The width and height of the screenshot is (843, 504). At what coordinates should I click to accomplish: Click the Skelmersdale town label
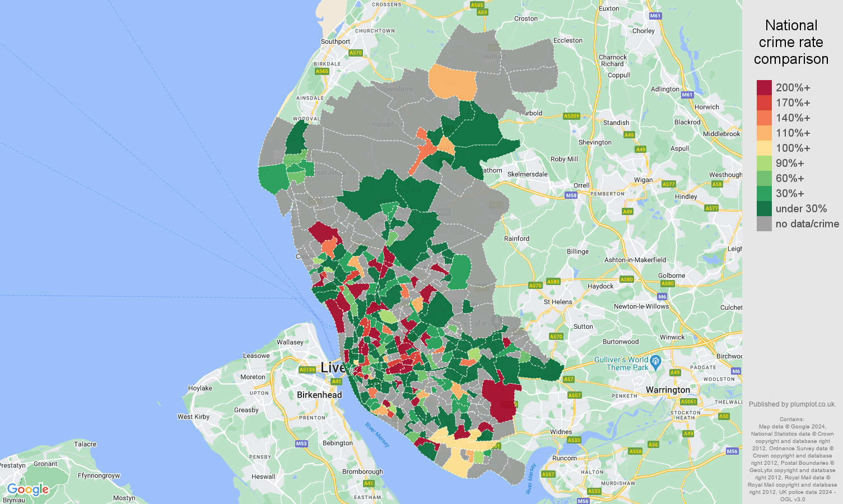coord(527,174)
